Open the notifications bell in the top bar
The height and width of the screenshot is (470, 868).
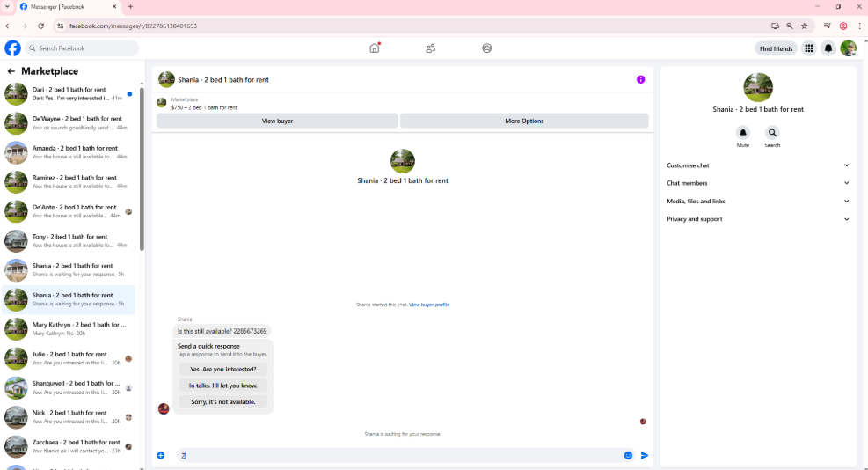(828, 48)
